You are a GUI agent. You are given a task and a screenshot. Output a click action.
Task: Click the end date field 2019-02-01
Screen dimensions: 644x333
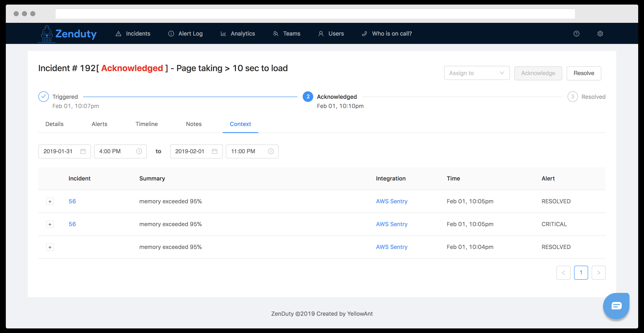coord(196,151)
